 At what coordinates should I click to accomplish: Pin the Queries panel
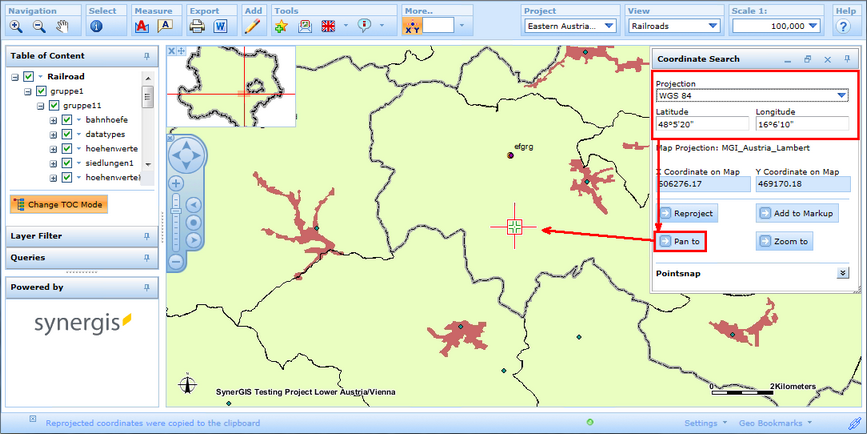click(147, 258)
